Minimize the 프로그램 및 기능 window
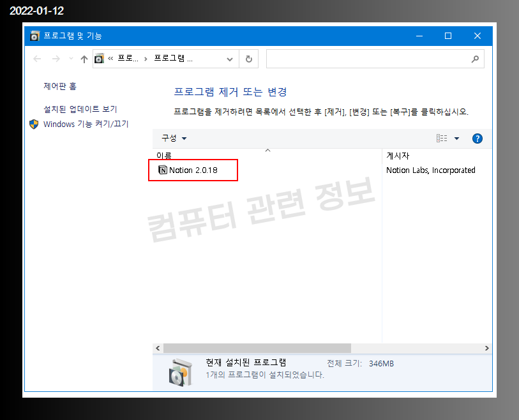The width and height of the screenshot is (519, 420). [x=419, y=36]
